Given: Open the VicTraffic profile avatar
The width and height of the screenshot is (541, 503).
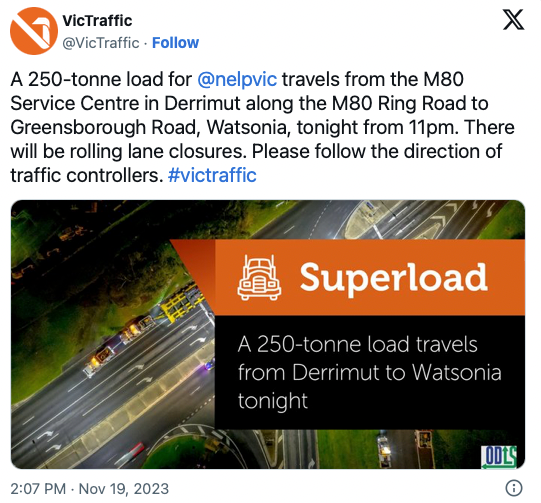Looking at the screenshot, I should 34,31.
